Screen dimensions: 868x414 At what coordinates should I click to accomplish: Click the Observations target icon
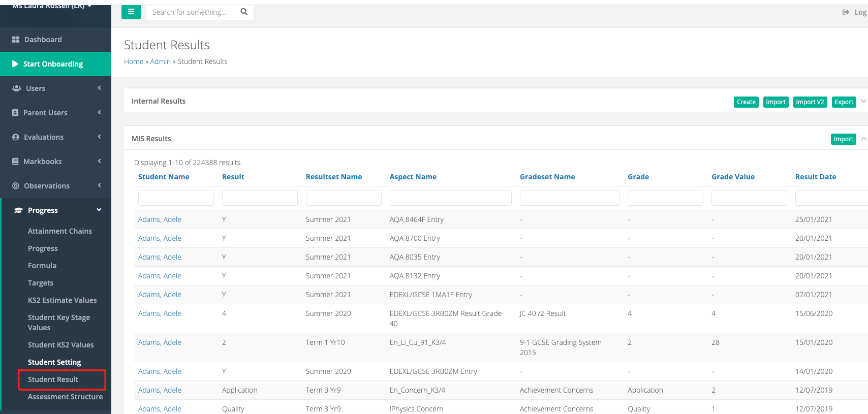tap(16, 186)
